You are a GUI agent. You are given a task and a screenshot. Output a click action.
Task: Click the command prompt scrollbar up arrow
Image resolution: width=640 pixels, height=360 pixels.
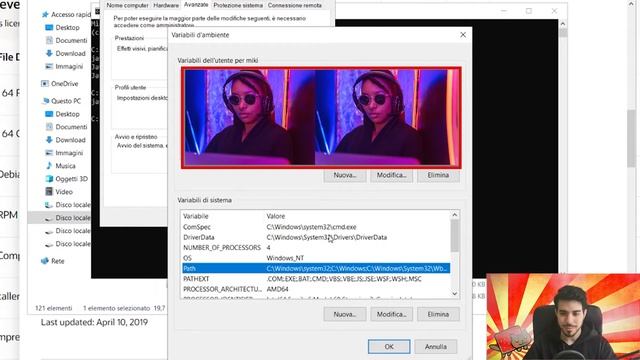point(562,24)
